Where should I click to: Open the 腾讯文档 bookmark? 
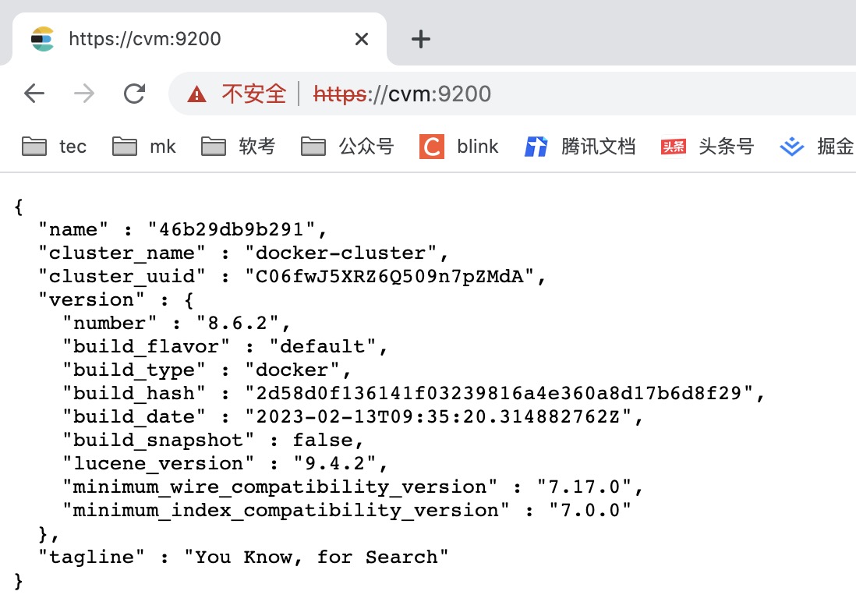coord(580,147)
